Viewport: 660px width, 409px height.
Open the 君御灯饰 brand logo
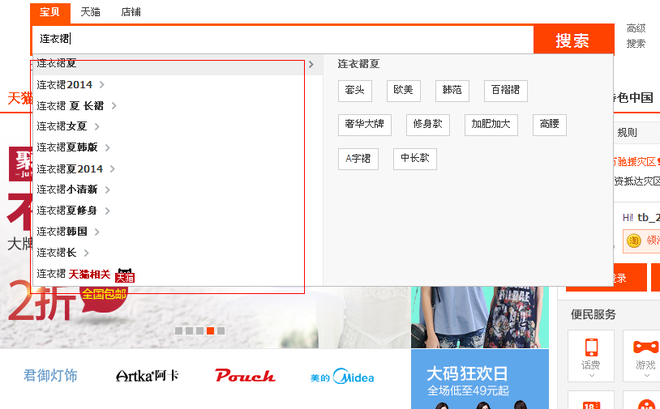click(x=50, y=376)
